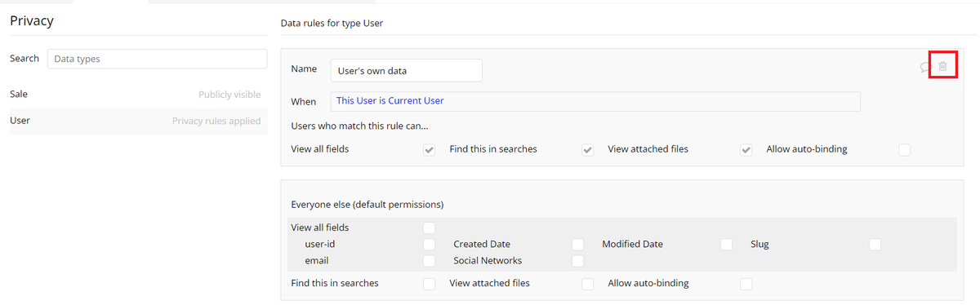The height and width of the screenshot is (305, 980).
Task: Open the comment icon on the rule
Action: click(925, 67)
